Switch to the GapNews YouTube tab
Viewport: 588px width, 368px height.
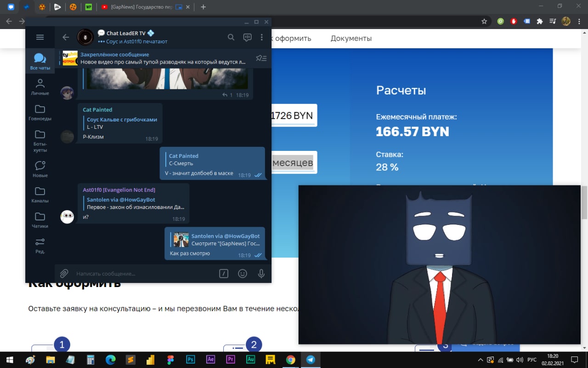pos(141,7)
